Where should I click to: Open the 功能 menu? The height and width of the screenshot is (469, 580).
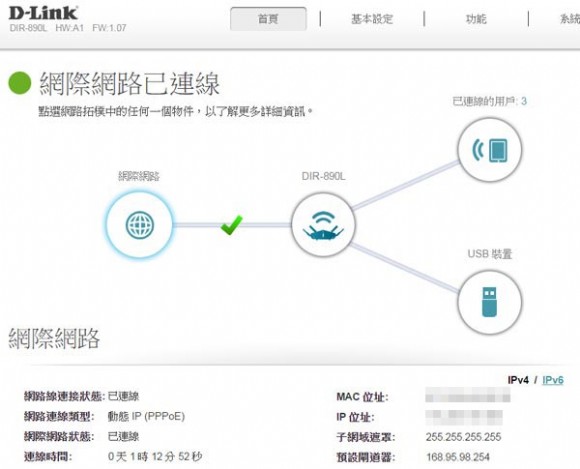click(476, 19)
